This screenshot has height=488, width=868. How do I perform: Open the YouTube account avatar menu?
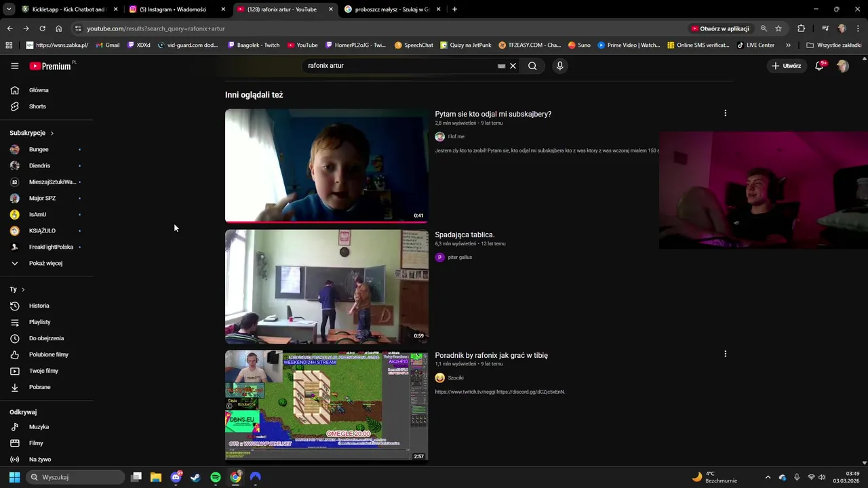click(x=843, y=66)
